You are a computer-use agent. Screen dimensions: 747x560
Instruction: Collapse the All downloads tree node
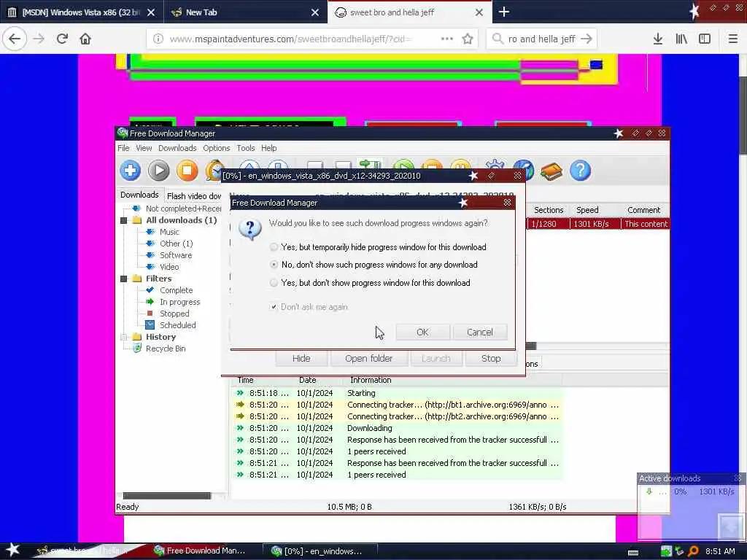tap(124, 220)
